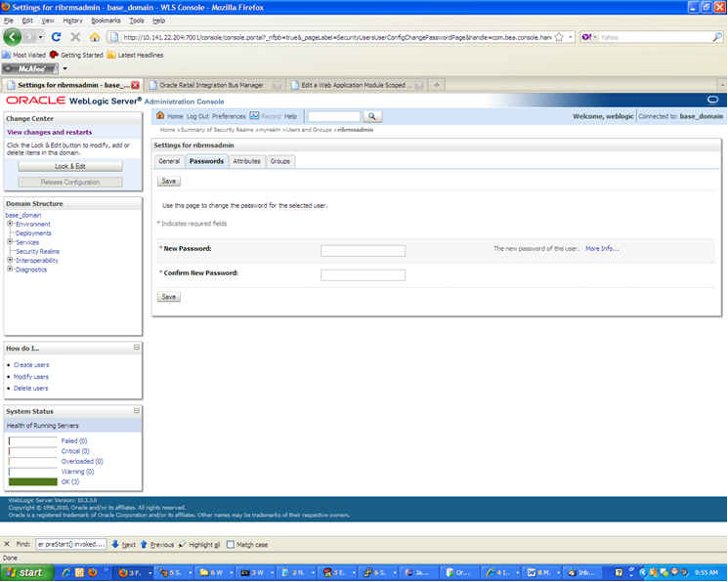The height and width of the screenshot is (582, 728).
Task: Open the Bookmarks menu
Action: pyautogui.click(x=106, y=21)
